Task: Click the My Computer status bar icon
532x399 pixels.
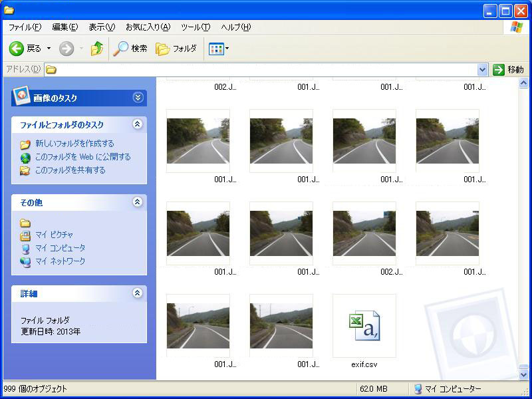Action: pyautogui.click(x=418, y=389)
